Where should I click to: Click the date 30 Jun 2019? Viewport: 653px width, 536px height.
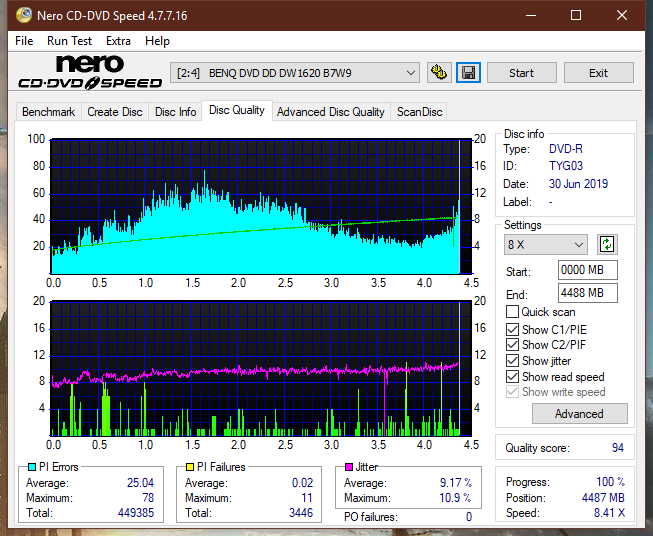(x=578, y=184)
